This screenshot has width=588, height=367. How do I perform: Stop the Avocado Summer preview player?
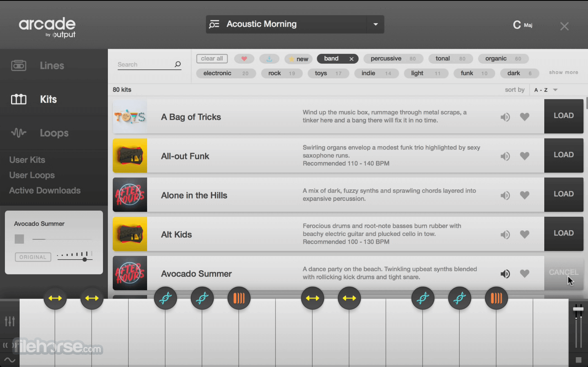(19, 239)
